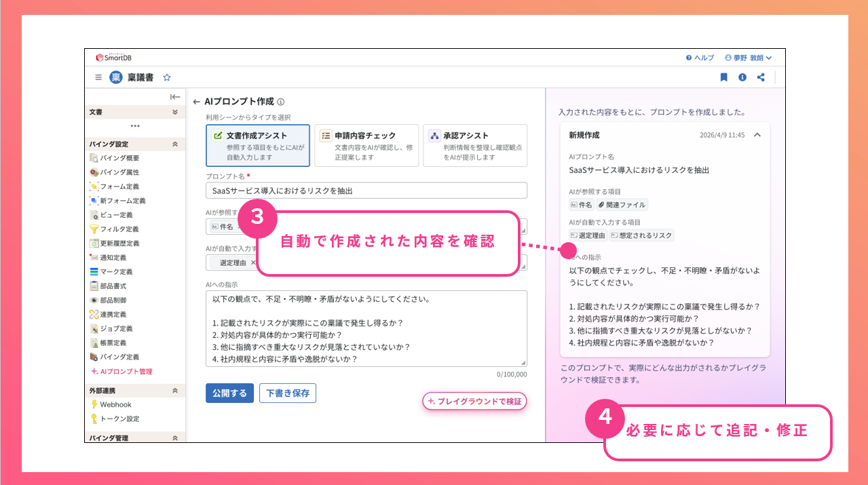Image resolution: width=868 pixels, height=485 pixels.
Task: Open 連携定義 in sidebar
Action: pos(108,315)
